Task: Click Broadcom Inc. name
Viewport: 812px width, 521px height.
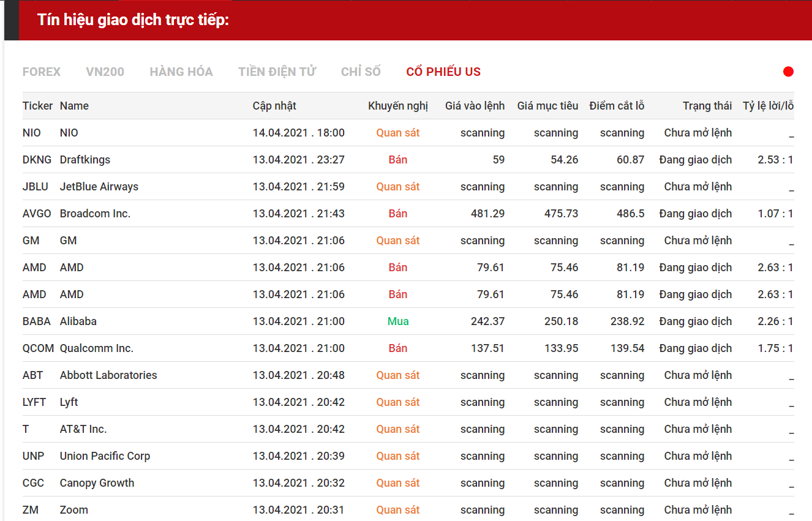Action: (x=96, y=214)
